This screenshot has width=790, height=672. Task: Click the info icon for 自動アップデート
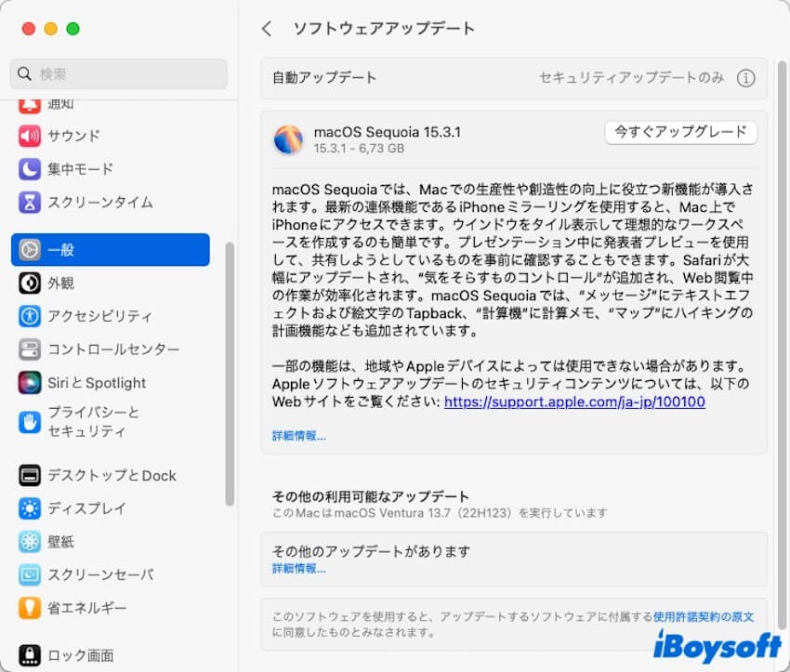click(x=745, y=78)
